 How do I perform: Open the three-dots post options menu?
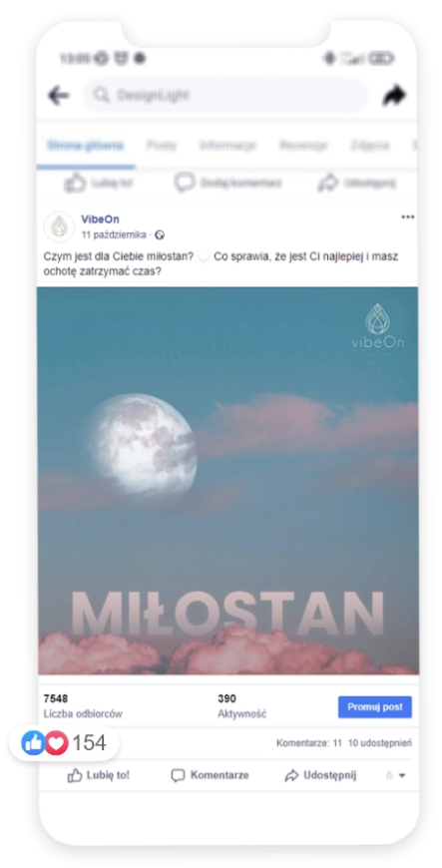[408, 217]
